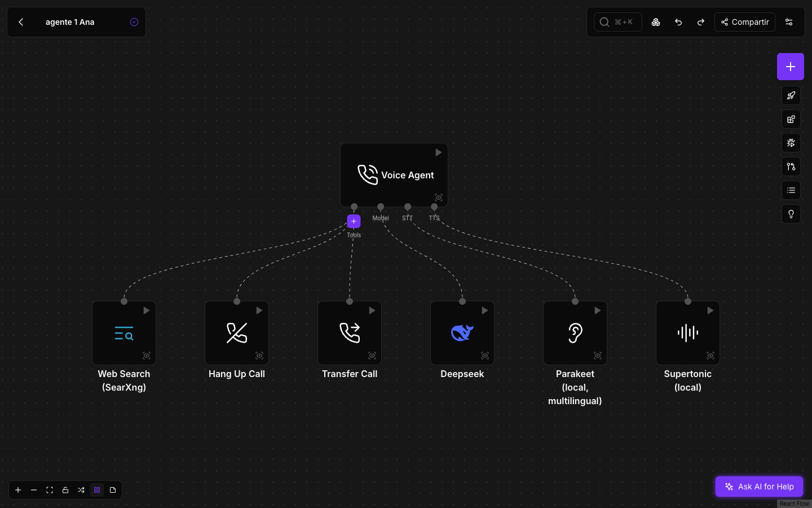Select the Parakeet ear icon node
The width and height of the screenshot is (812, 508).
575,333
